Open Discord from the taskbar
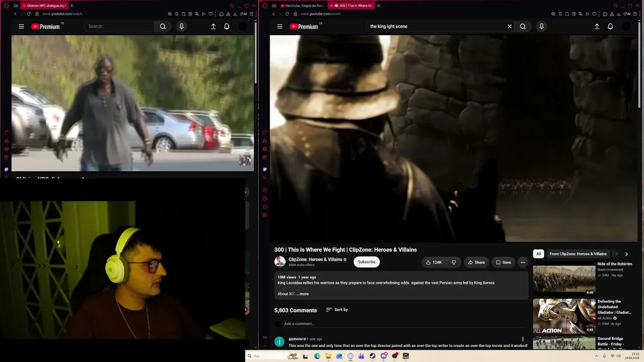Screen dimensions: 644x362 (383, 356)
